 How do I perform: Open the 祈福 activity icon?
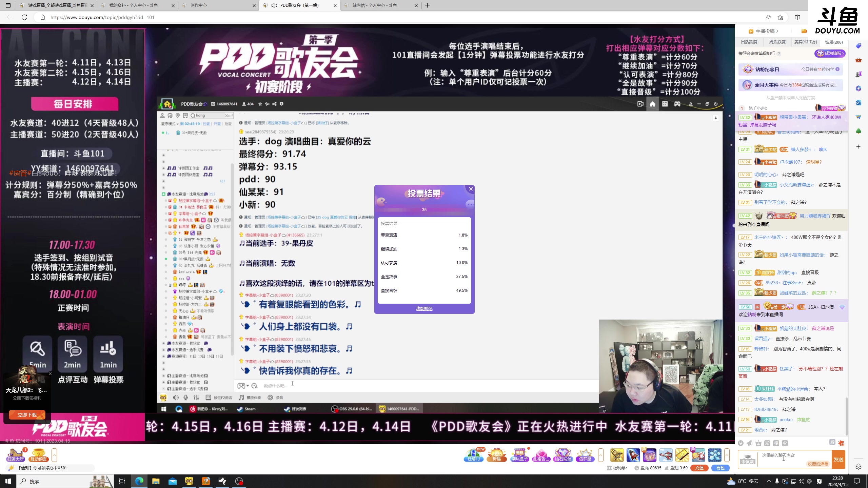(496, 455)
